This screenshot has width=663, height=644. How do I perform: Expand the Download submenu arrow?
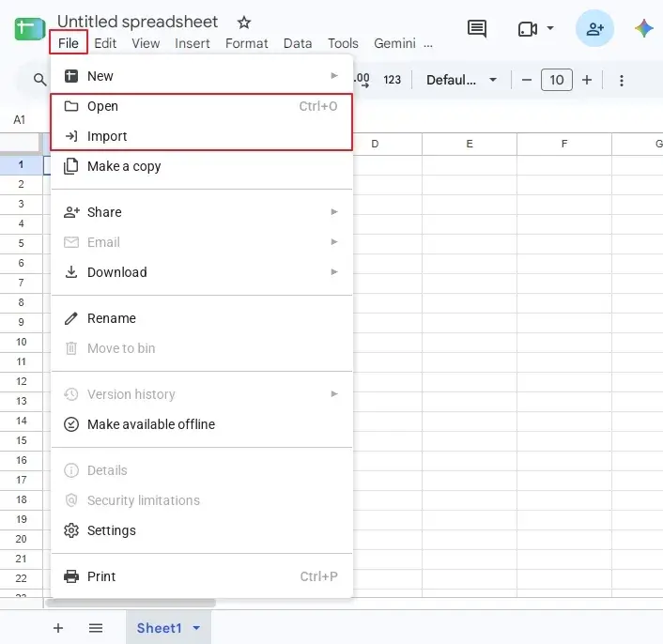coord(334,271)
